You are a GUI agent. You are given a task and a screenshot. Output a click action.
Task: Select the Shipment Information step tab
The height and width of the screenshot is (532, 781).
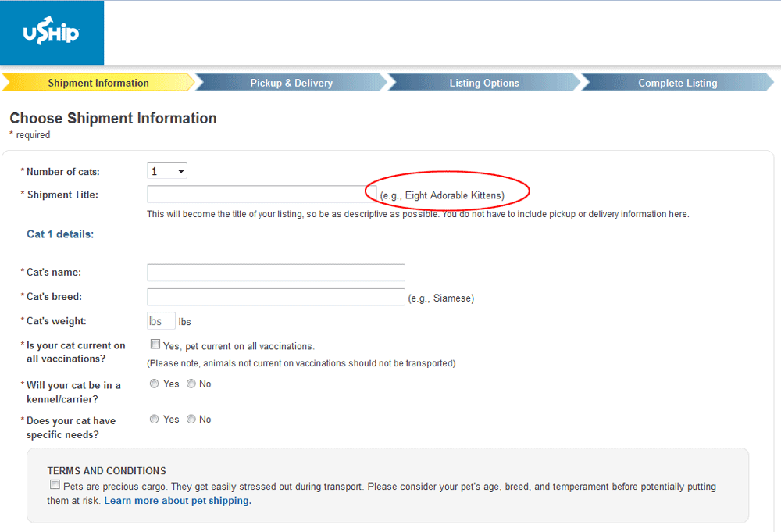coord(98,83)
